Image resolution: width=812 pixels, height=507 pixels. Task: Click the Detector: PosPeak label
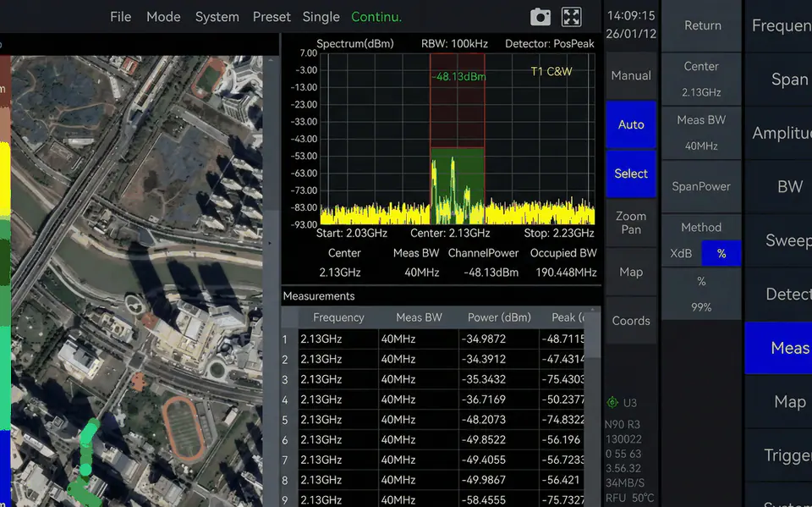550,44
